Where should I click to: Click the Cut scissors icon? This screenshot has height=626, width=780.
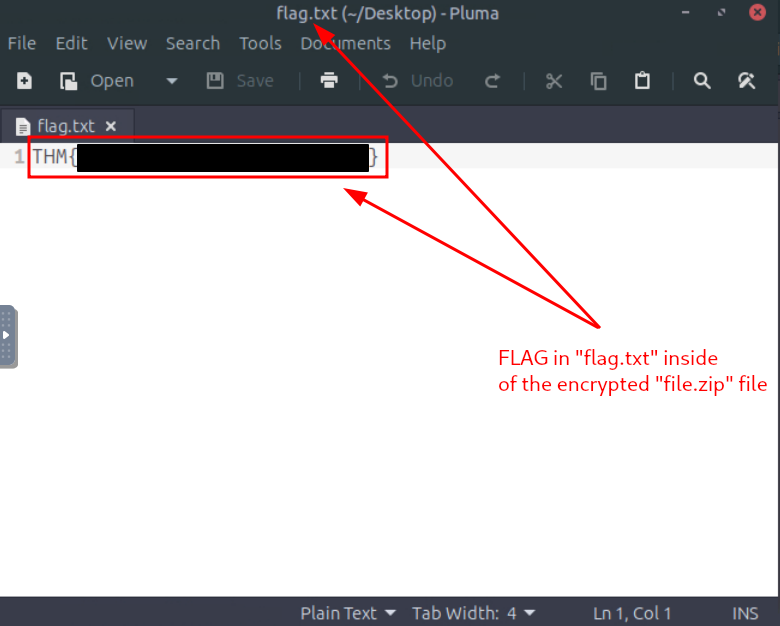coord(554,81)
